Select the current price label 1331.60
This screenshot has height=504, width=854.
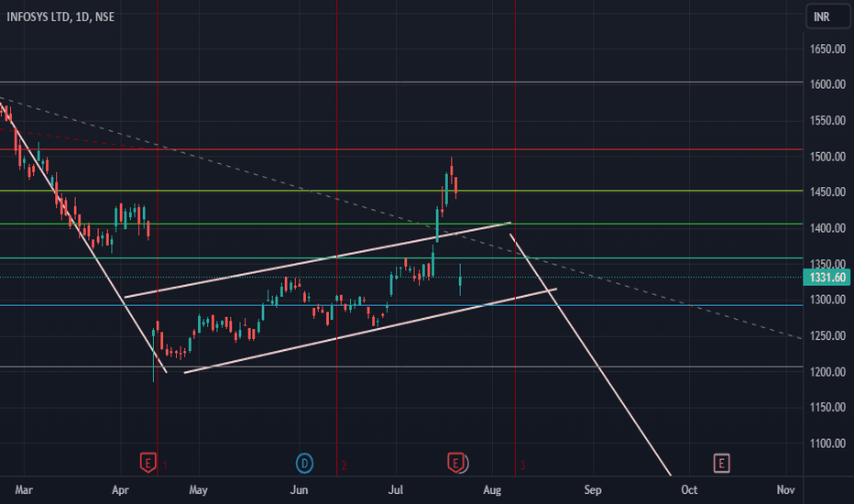(827, 278)
